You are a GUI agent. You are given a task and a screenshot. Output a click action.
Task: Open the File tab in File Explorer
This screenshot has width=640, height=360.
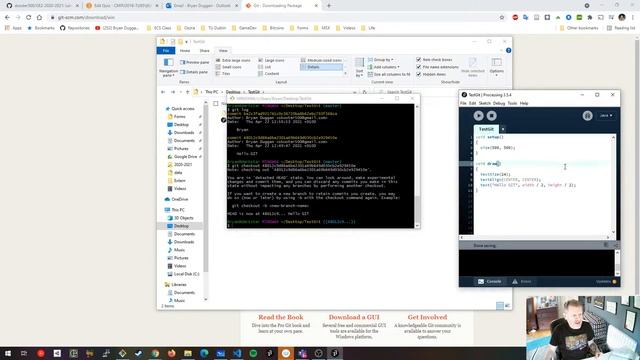pos(166,51)
